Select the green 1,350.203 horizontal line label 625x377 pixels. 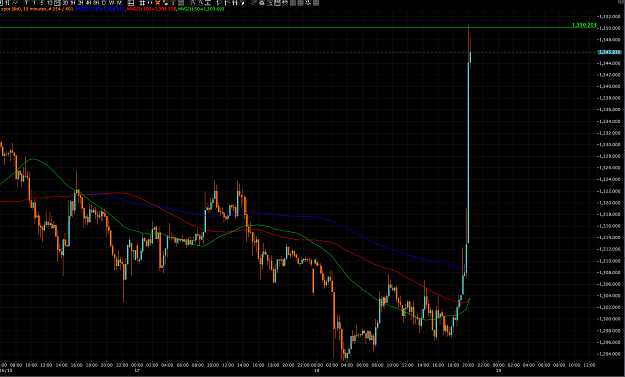(584, 25)
